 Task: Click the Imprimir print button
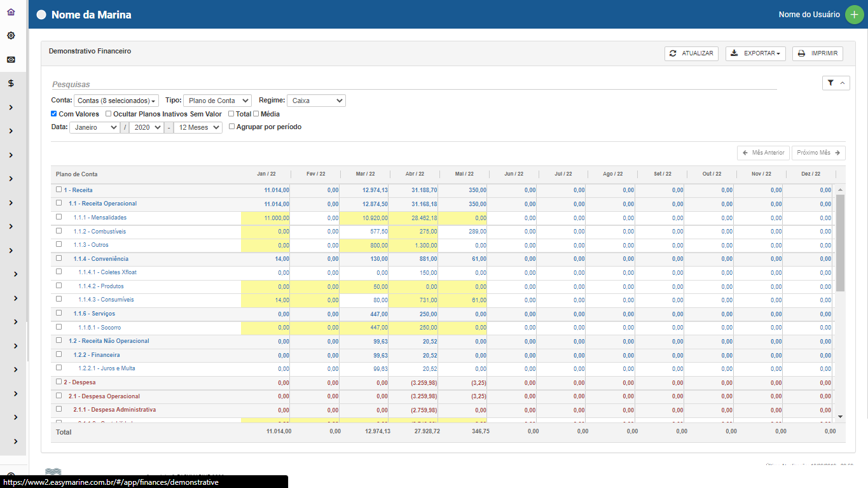click(817, 53)
